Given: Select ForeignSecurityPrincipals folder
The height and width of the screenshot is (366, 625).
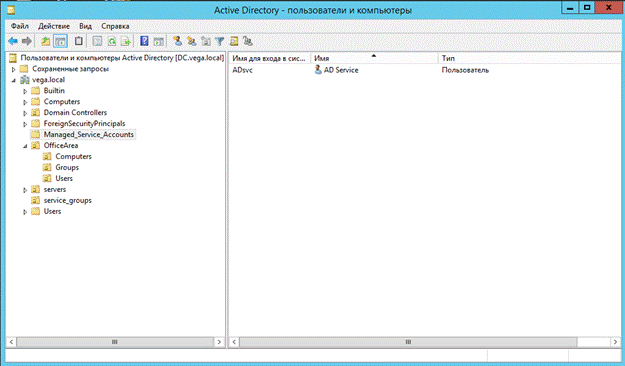Looking at the screenshot, I should (84, 124).
